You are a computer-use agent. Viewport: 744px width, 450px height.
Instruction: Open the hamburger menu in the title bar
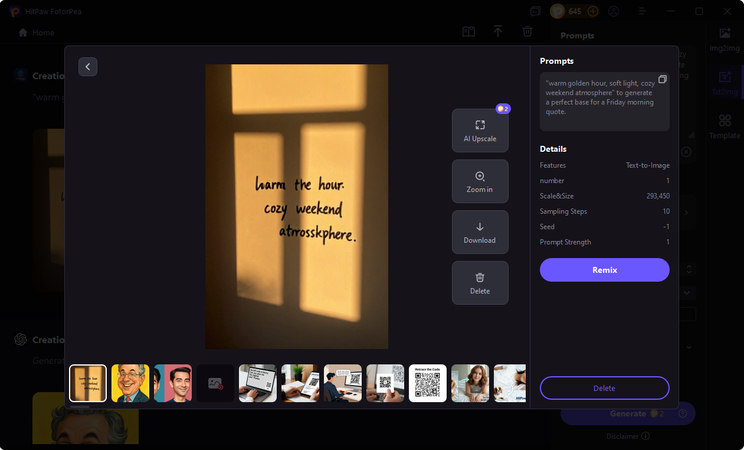[x=642, y=11]
